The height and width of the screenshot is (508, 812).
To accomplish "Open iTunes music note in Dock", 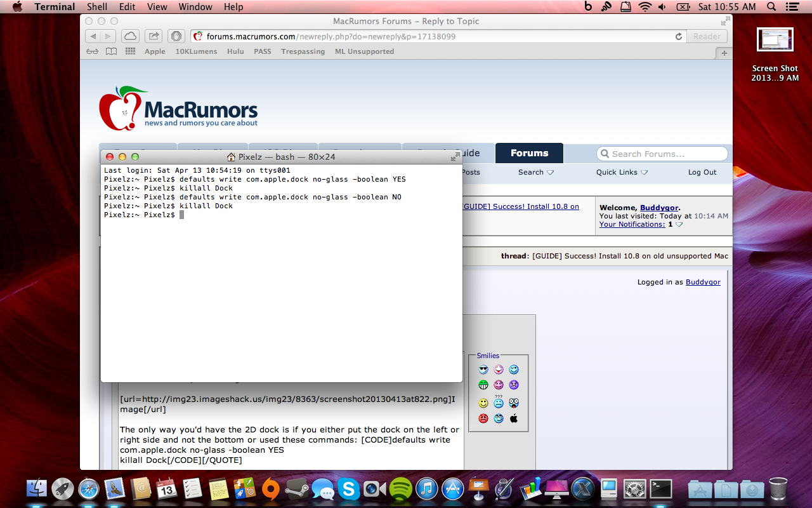I will point(426,488).
